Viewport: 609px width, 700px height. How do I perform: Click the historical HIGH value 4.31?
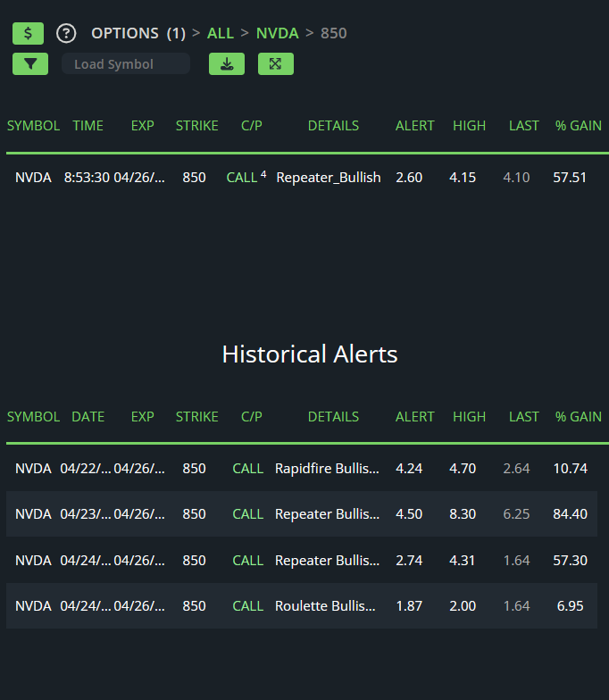pos(463,561)
